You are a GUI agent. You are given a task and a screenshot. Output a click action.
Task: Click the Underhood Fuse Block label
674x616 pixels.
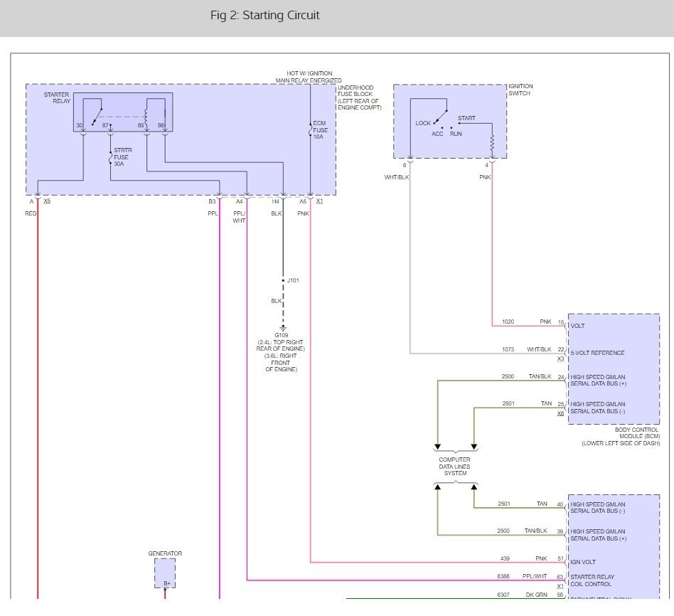pyautogui.click(x=360, y=97)
